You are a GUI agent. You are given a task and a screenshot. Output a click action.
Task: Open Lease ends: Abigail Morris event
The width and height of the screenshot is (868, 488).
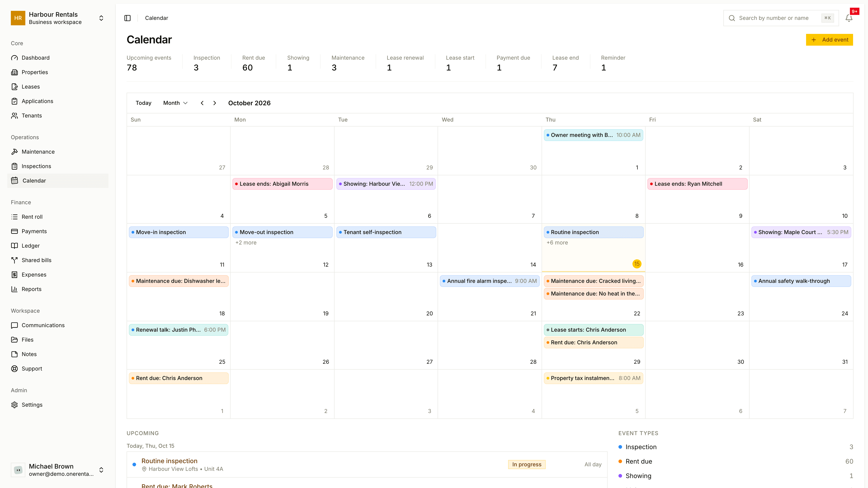click(x=282, y=184)
